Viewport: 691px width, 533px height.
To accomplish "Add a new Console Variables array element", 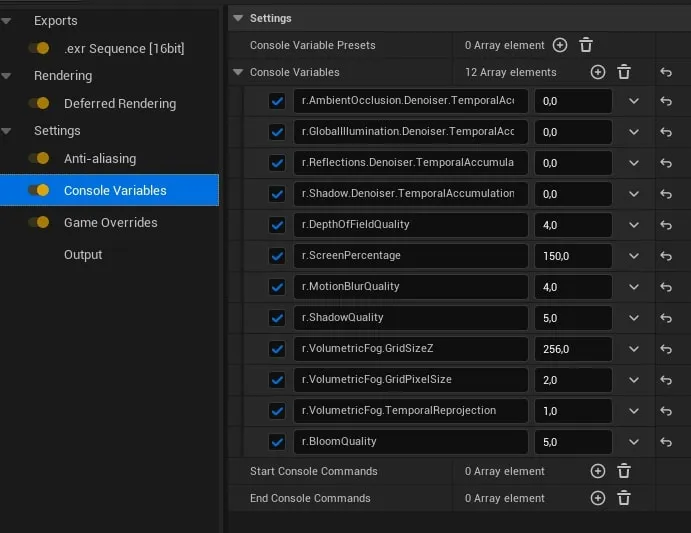I will tap(598, 72).
